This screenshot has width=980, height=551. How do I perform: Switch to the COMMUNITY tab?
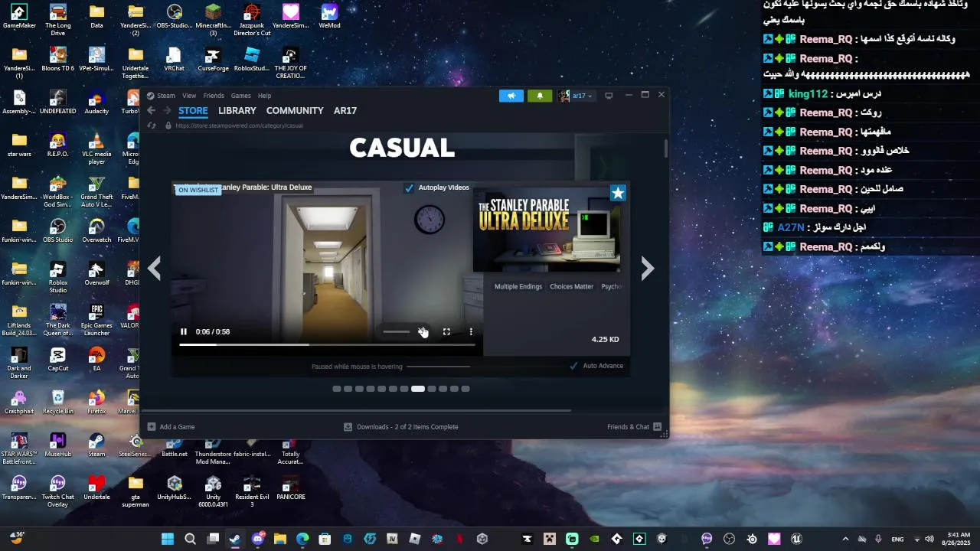coord(295,111)
